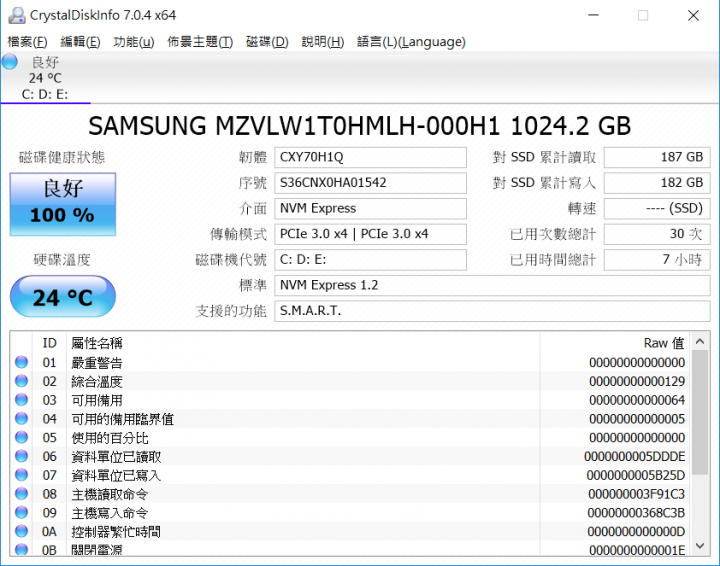
Task: Click the serial number field S36CNX0HA01542
Action: click(x=371, y=183)
